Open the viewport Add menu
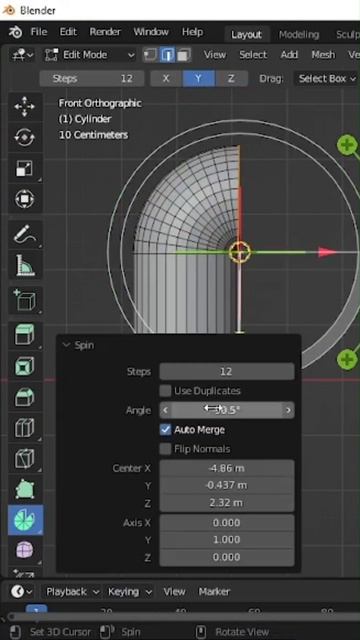The image size is (360, 640). click(289, 55)
